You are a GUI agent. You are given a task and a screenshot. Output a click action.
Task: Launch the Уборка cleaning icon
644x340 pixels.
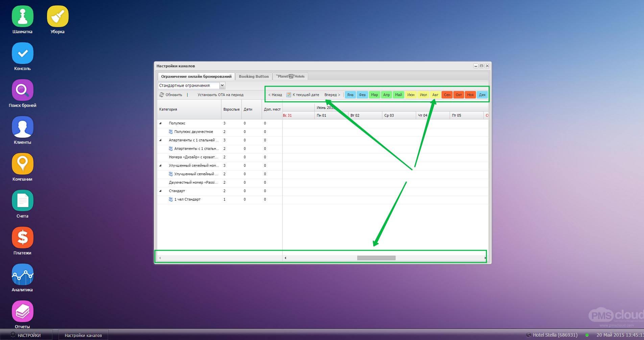[57, 16]
